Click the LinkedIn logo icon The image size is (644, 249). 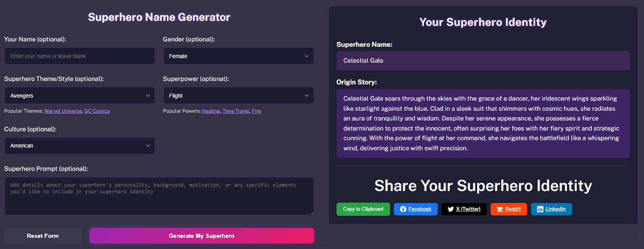(x=540, y=209)
